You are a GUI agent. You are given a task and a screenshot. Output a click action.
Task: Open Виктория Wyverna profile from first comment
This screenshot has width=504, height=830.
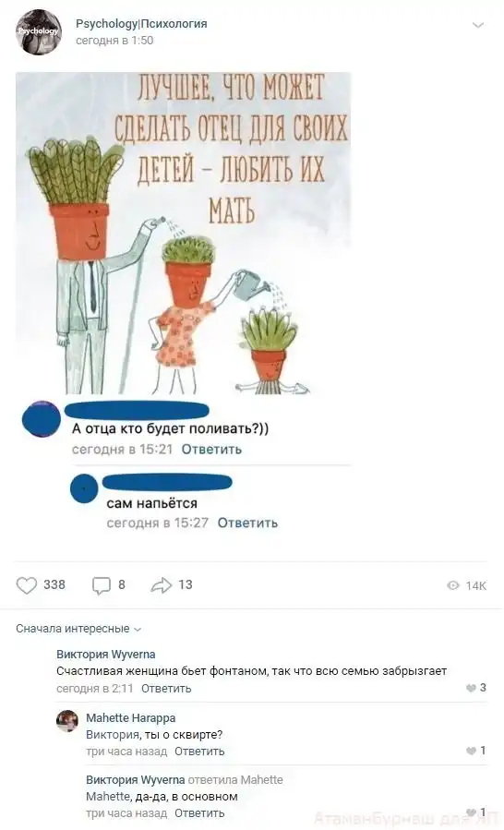pos(106,655)
